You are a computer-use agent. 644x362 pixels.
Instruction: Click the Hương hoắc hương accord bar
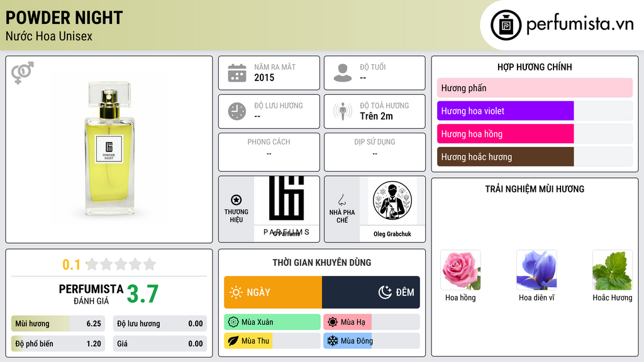pyautogui.click(x=535, y=156)
